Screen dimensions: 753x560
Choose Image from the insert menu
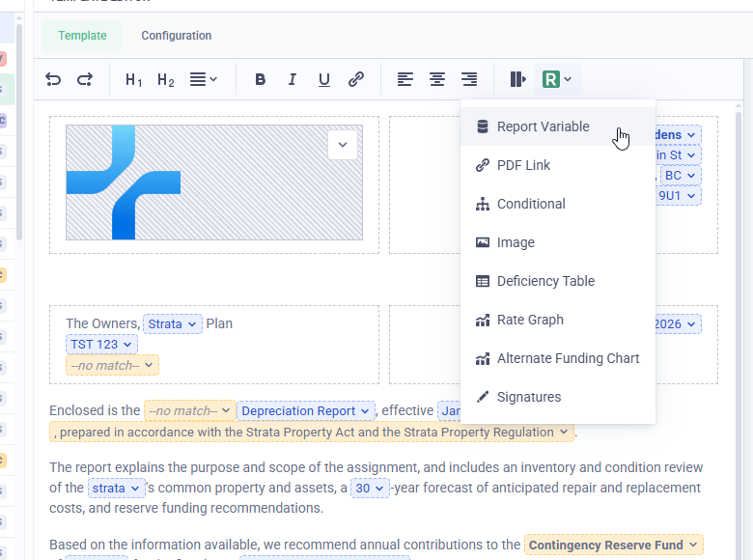click(558, 242)
